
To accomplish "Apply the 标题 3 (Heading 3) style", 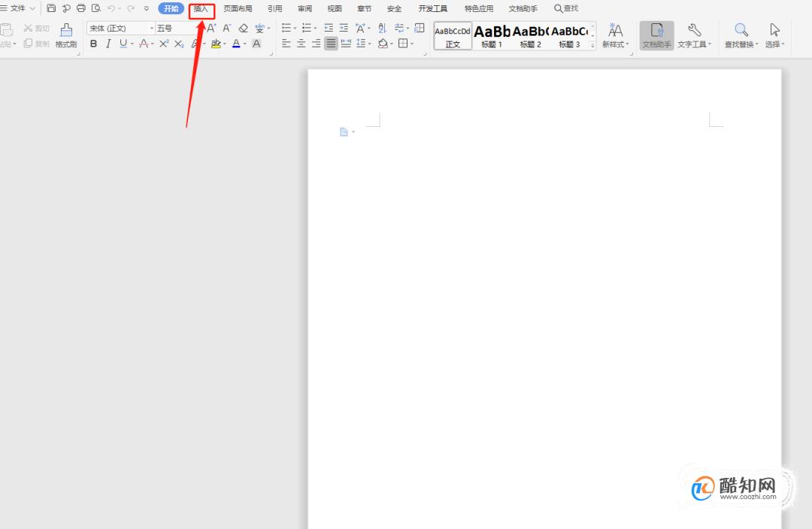I will point(569,36).
